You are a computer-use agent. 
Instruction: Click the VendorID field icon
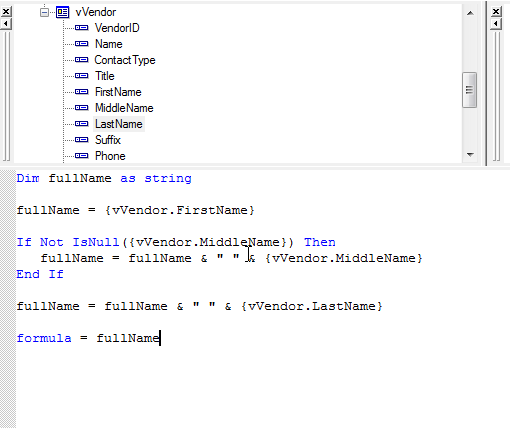tap(82, 28)
